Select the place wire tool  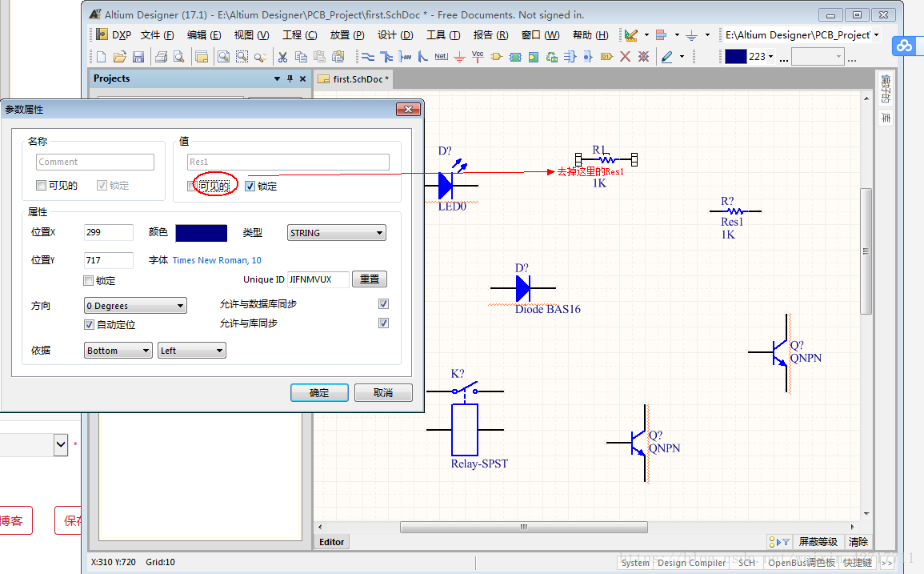point(368,57)
